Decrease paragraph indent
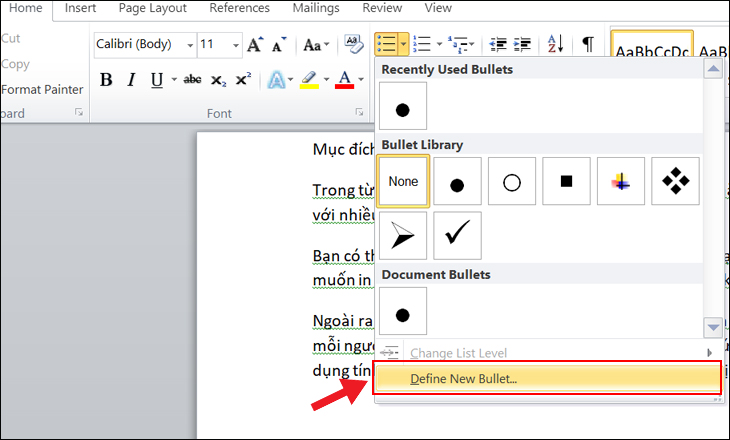This screenshot has width=730, height=440. pyautogui.click(x=498, y=44)
